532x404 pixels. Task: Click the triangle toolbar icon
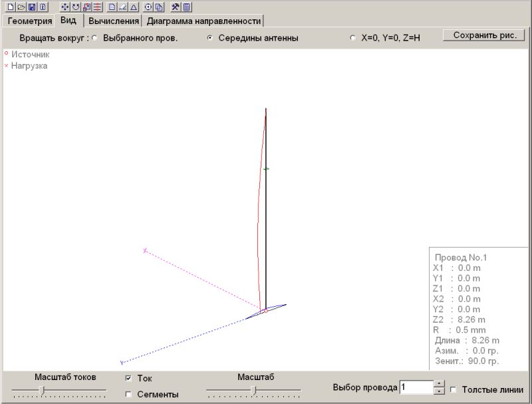point(134,7)
